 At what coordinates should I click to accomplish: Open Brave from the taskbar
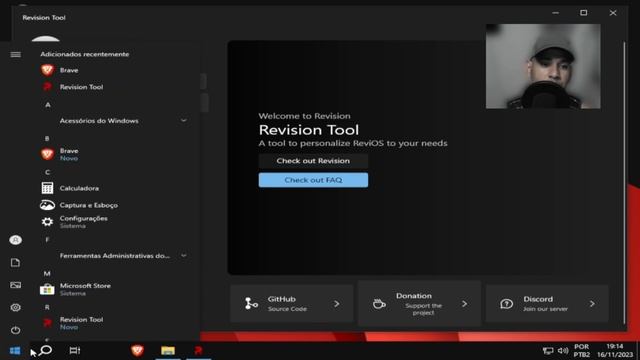coord(137,350)
